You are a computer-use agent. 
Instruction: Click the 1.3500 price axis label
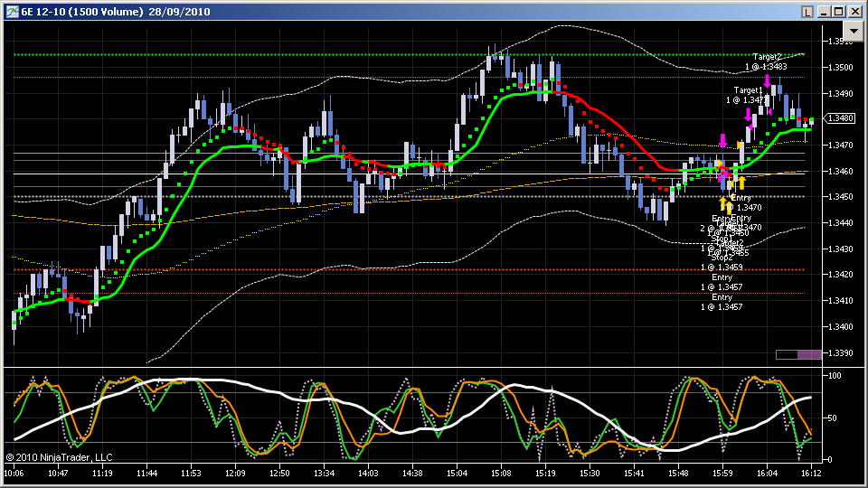coord(840,67)
